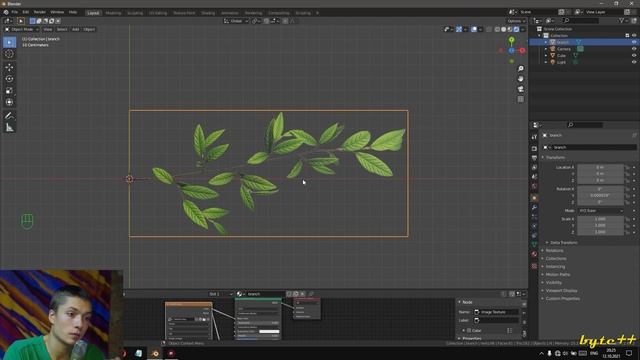This screenshot has height=360, width=640.
Task: Open the Edit menu
Action: [x=26, y=12]
